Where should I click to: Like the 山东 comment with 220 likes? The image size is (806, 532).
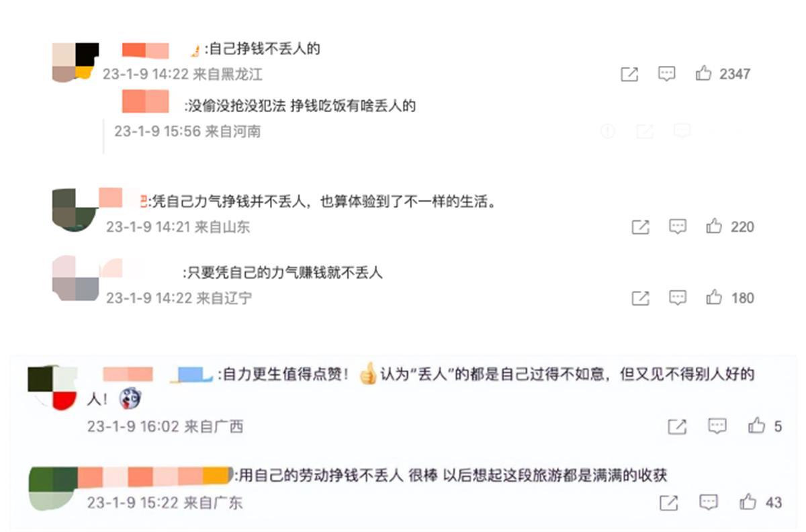point(714,226)
